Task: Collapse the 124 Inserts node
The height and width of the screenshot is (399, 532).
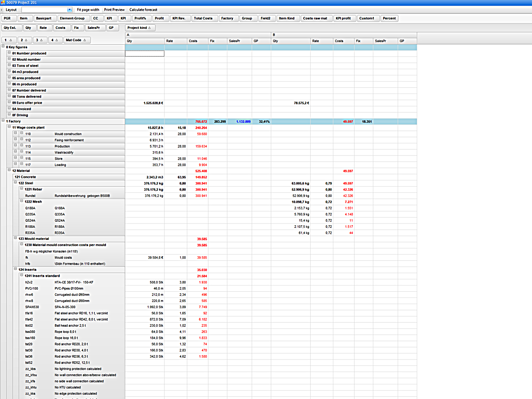Action: pyautogui.click(x=16, y=270)
